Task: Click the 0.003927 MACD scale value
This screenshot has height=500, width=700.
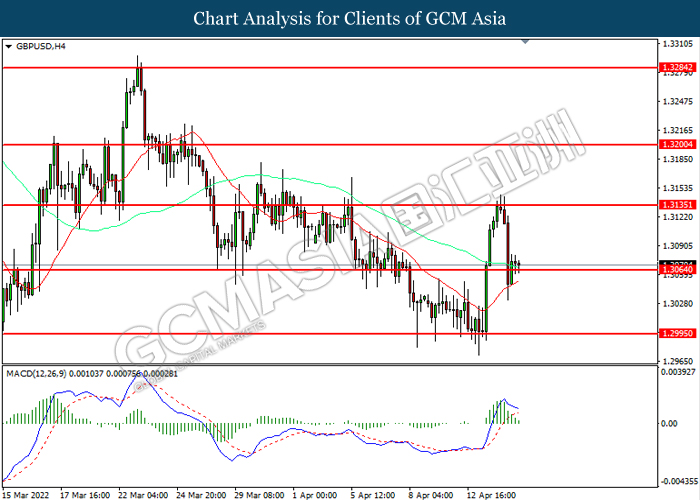Action: 678,372
